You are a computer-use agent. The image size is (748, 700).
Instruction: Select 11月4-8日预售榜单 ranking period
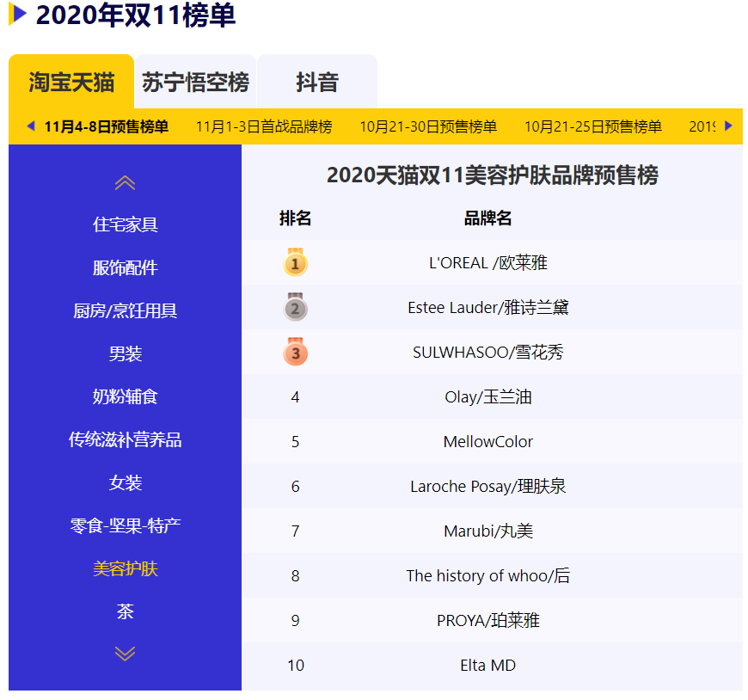pos(107,127)
